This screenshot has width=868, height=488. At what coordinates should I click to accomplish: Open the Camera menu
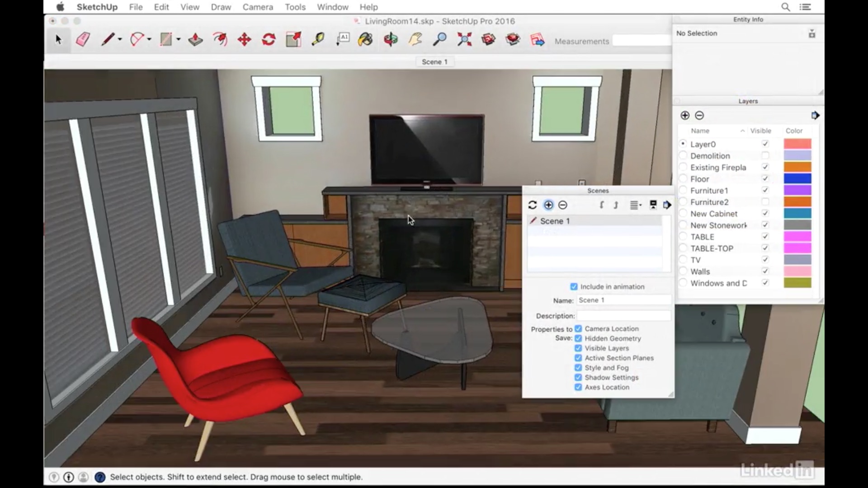point(257,7)
